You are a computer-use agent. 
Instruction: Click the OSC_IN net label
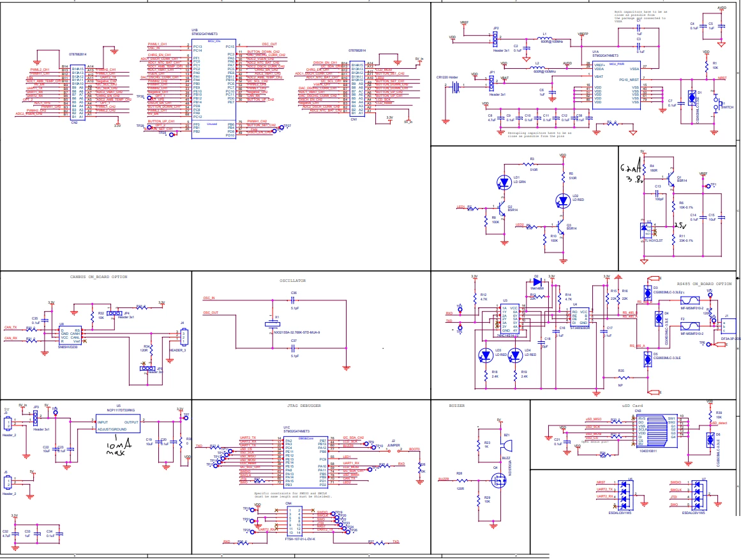(x=209, y=298)
